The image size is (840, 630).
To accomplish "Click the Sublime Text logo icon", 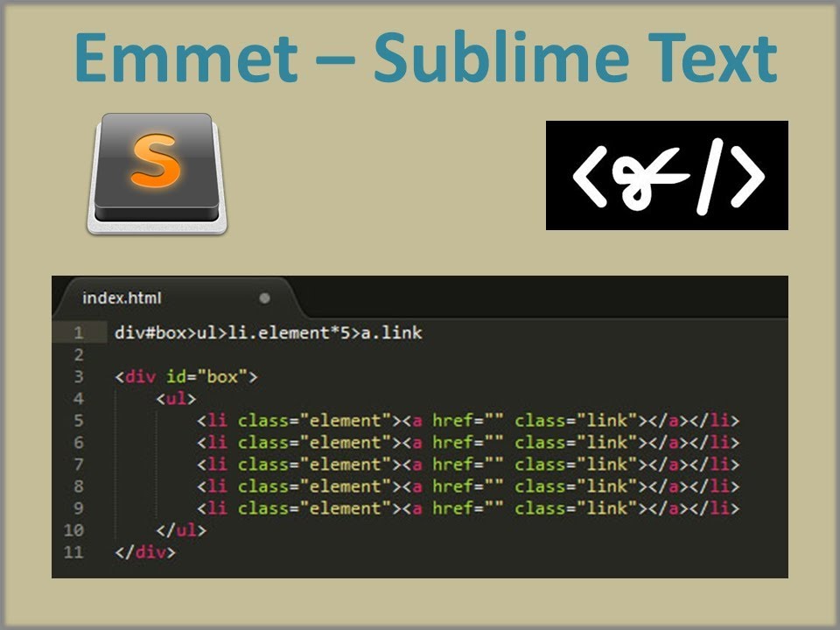I will (157, 172).
